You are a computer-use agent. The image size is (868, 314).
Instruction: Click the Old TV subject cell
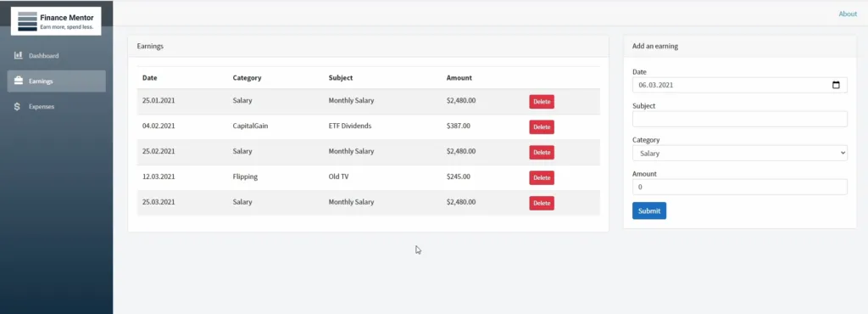pyautogui.click(x=339, y=177)
